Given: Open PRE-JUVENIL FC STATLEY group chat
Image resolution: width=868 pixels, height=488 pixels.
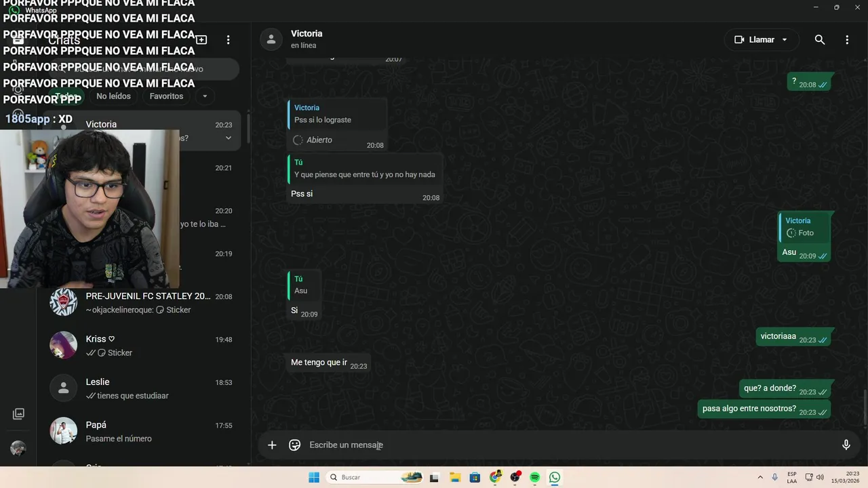Looking at the screenshot, I should click(x=141, y=303).
